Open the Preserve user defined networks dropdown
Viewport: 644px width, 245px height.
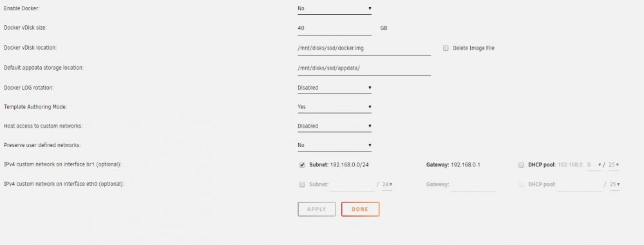(334, 145)
